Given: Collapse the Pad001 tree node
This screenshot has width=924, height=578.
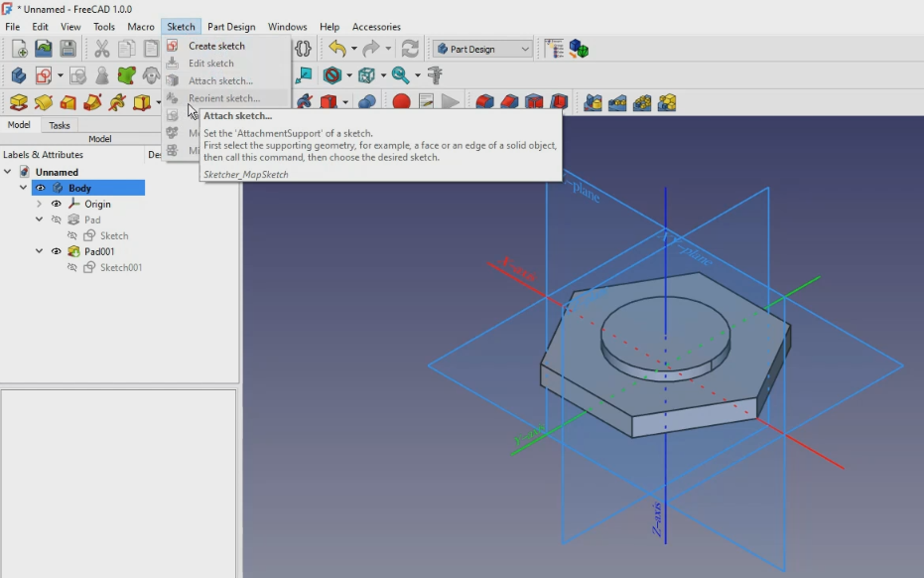Looking at the screenshot, I should click(39, 251).
